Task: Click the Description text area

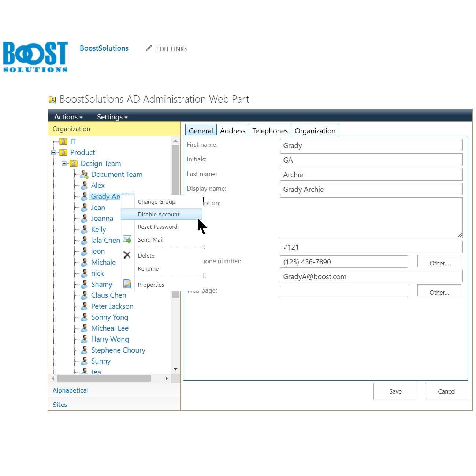Action: point(371,218)
